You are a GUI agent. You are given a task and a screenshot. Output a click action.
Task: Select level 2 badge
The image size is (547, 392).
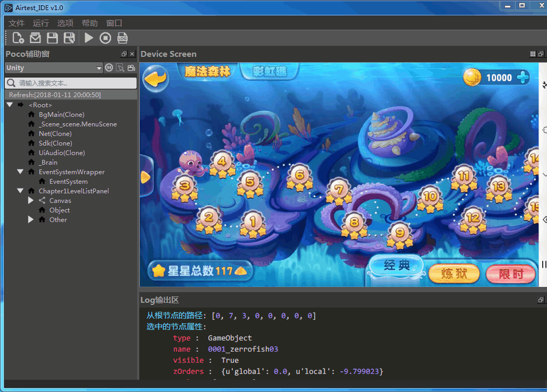tap(208, 220)
